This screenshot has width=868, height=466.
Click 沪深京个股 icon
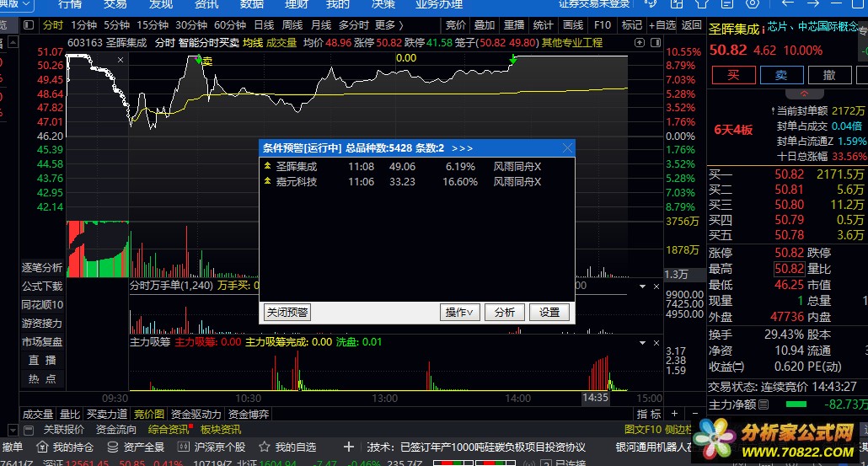click(183, 447)
